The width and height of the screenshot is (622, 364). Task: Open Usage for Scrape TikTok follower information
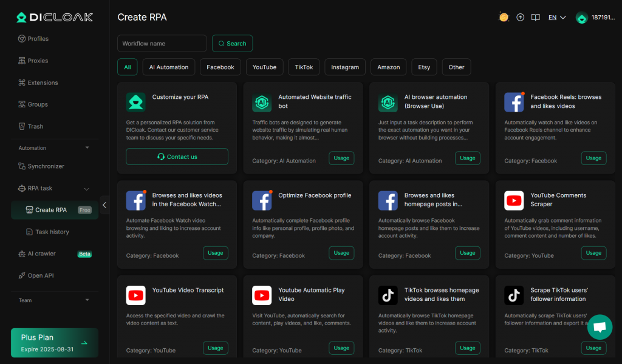tap(594, 348)
